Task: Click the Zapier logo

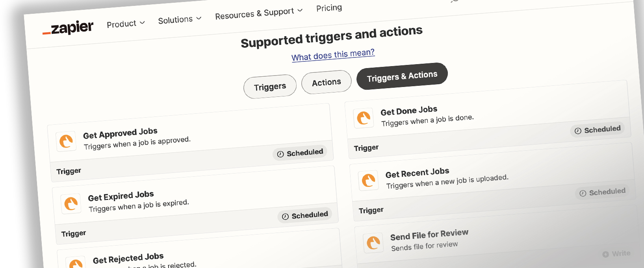Action: (x=68, y=28)
